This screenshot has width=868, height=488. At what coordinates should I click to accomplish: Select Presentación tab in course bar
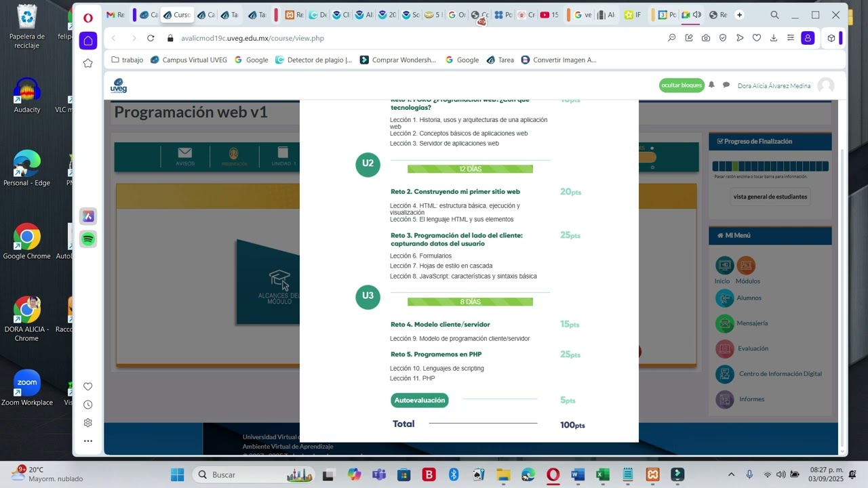(x=234, y=157)
